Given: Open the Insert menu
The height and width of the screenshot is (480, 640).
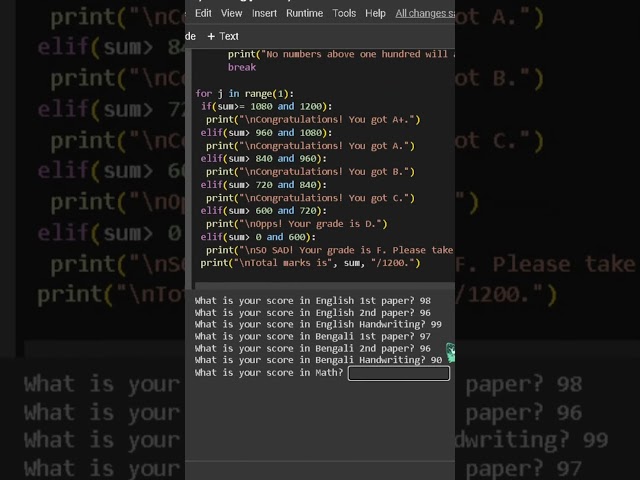Looking at the screenshot, I should click(x=264, y=13).
